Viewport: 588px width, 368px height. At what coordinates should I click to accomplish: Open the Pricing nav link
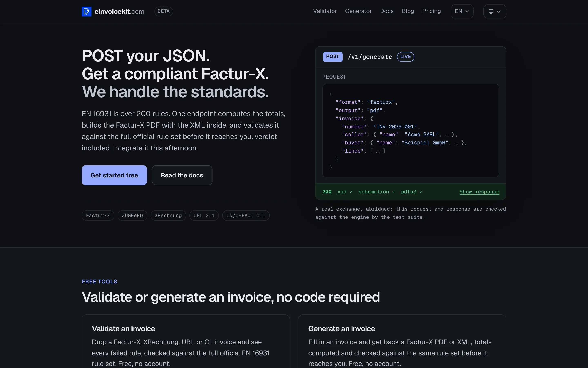tap(431, 11)
